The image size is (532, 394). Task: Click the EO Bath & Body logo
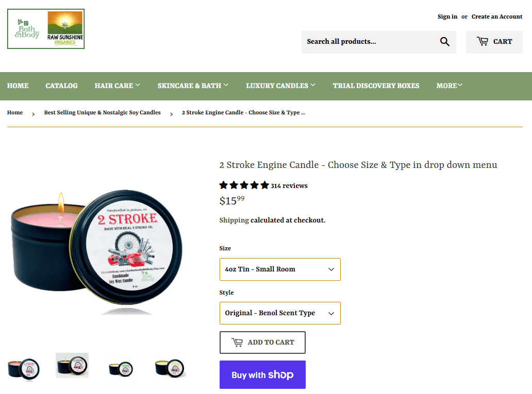[46, 29]
